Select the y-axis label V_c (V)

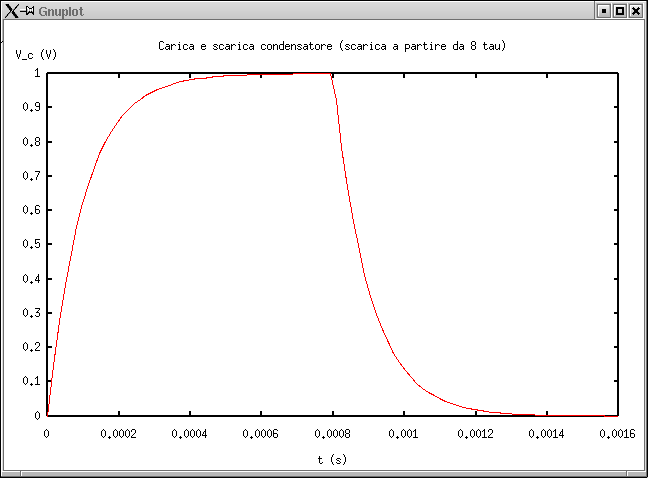[36, 55]
